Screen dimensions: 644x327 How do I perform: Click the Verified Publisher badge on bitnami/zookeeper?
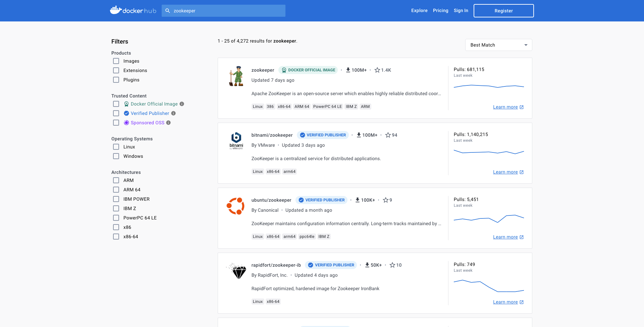323,135
